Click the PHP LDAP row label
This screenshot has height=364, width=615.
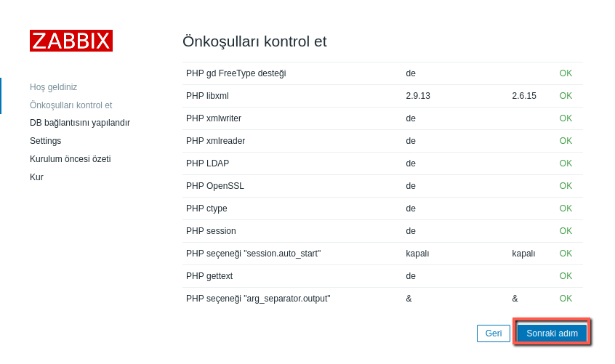pyautogui.click(x=207, y=163)
